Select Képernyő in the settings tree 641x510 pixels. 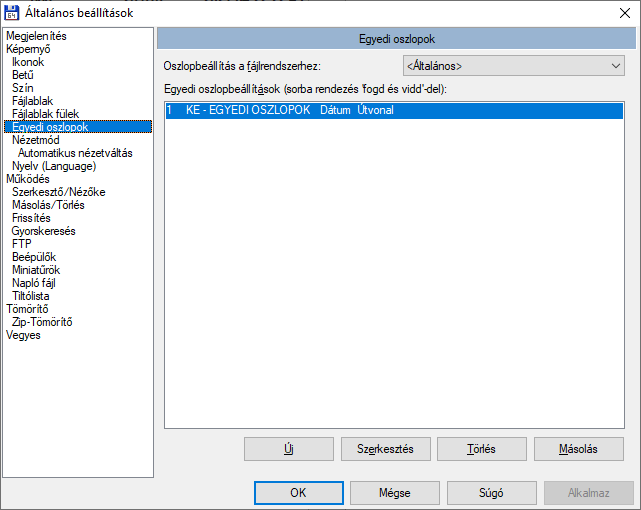click(28, 49)
